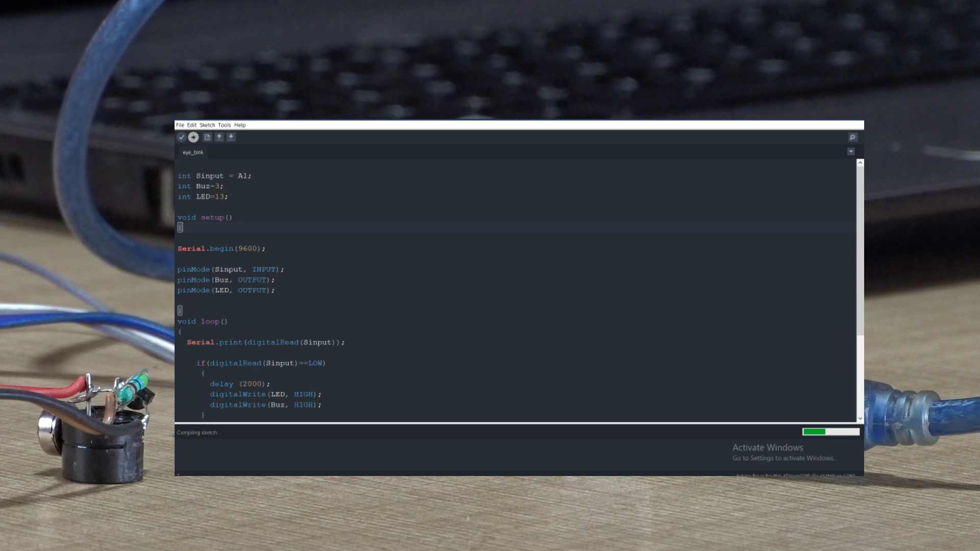Click the editor scrollbar down arrow
980x551 pixels.
click(x=860, y=418)
